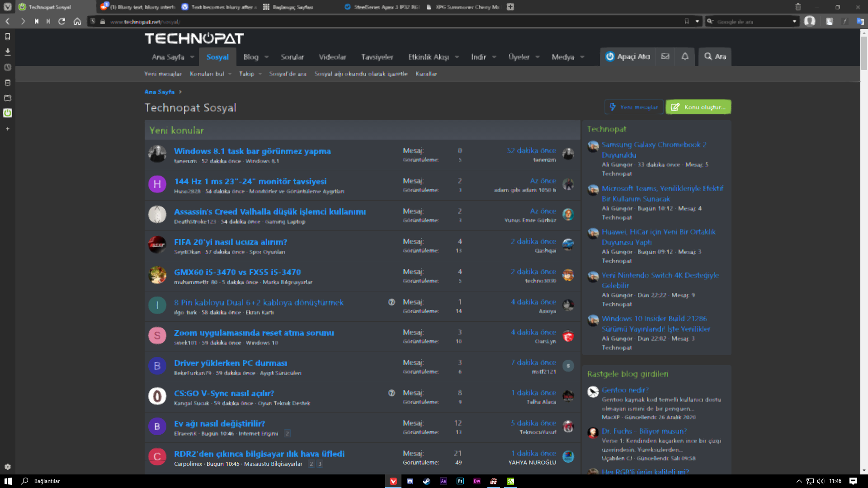
Task: Switch to SteelSeries Apex 3 browser tab
Action: (x=382, y=7)
